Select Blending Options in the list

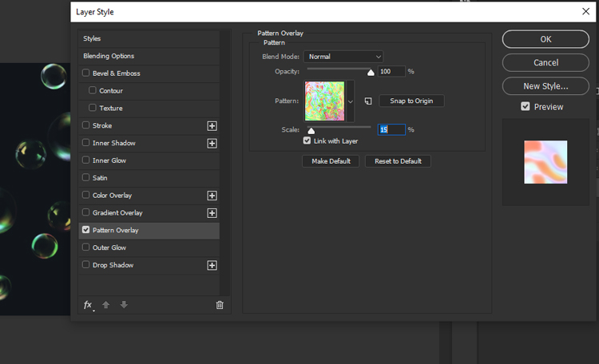pos(109,56)
